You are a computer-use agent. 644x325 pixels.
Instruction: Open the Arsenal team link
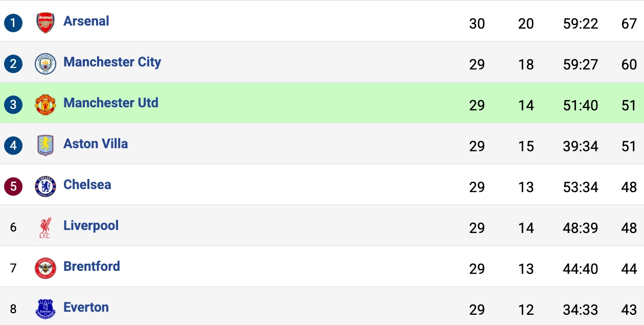click(x=86, y=21)
